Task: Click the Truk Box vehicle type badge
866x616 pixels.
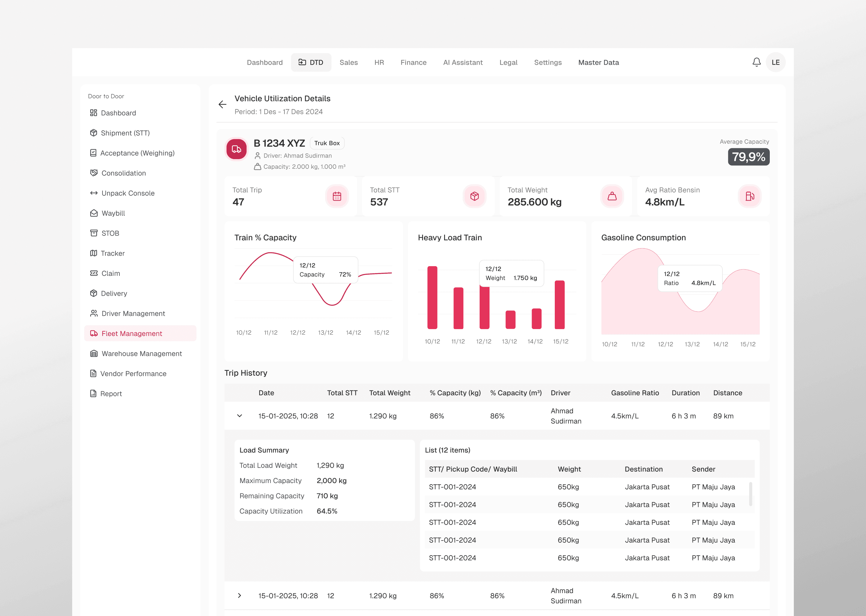Action: [x=327, y=143]
